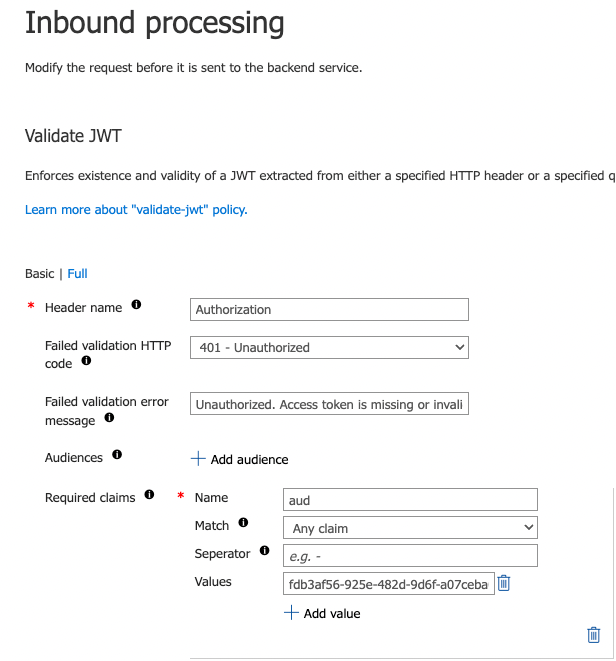Select the Basic view tab
Viewport: 616px width, 661px height.
click(40, 274)
